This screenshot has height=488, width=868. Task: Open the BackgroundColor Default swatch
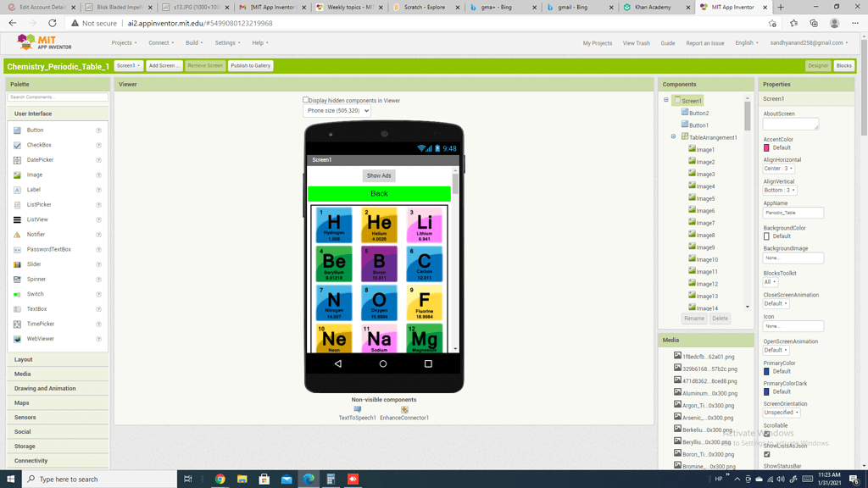pyautogui.click(x=768, y=236)
